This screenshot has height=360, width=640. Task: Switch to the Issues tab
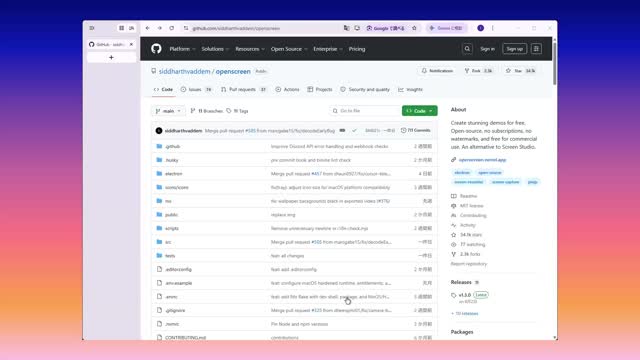pyautogui.click(x=197, y=89)
